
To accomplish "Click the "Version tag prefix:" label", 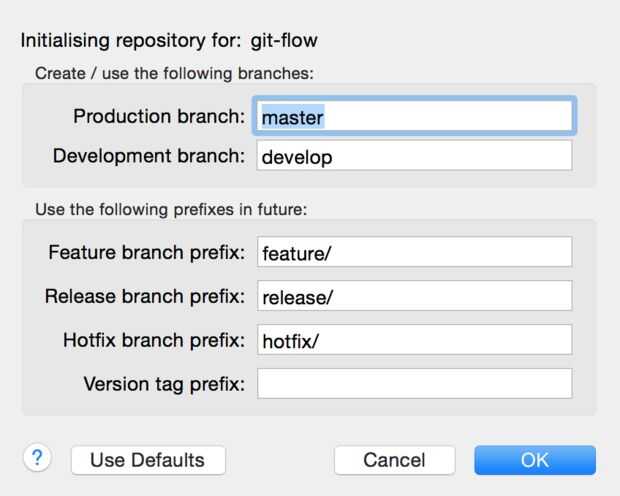I will pos(164,383).
